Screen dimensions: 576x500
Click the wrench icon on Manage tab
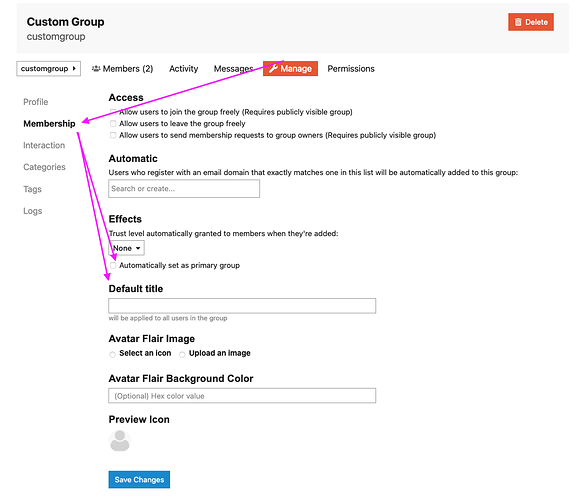pos(273,68)
